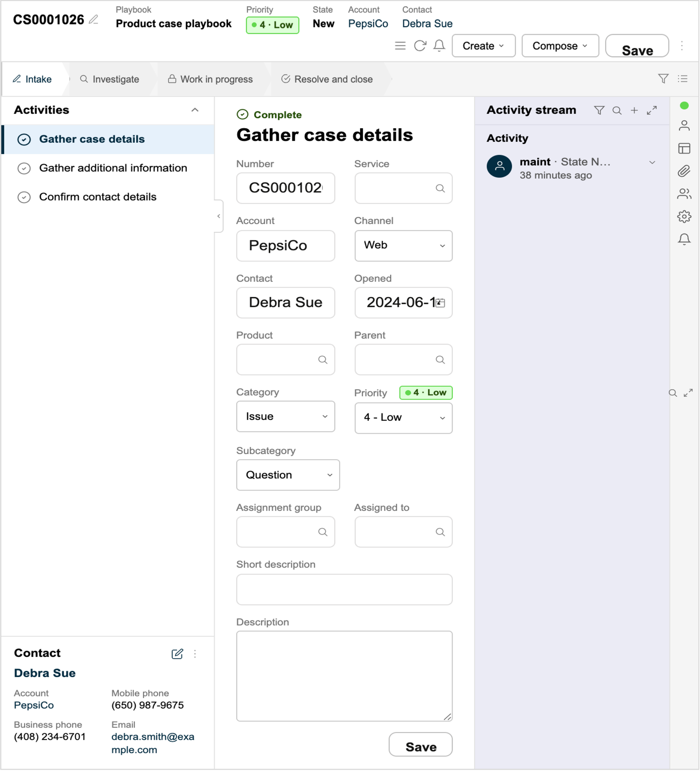This screenshot has height=771, width=700.
Task: Filter playbook stages with funnel icon
Action: (663, 79)
